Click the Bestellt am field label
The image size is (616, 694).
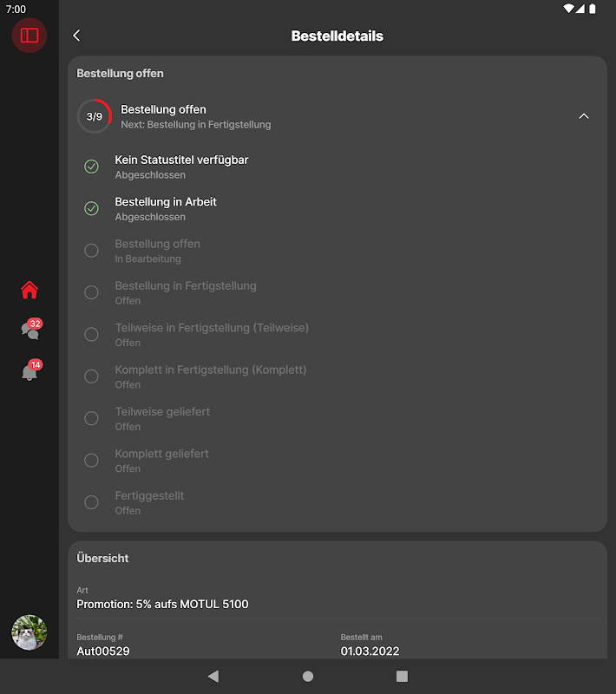[361, 638]
